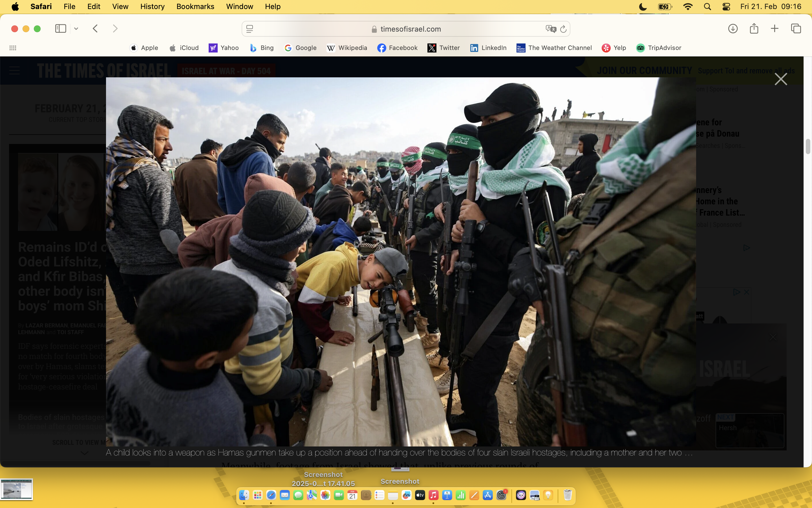Open the Facebook bookmark
Viewport: 812px width, 508px height.
pyautogui.click(x=397, y=48)
